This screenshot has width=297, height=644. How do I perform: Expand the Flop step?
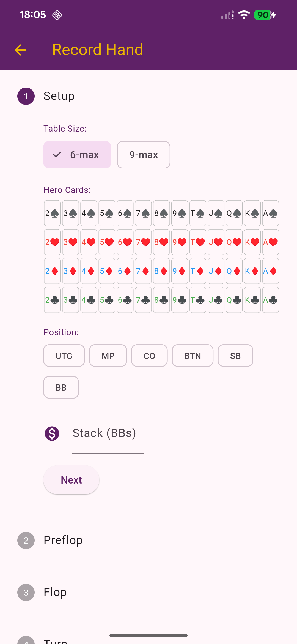pos(55,592)
